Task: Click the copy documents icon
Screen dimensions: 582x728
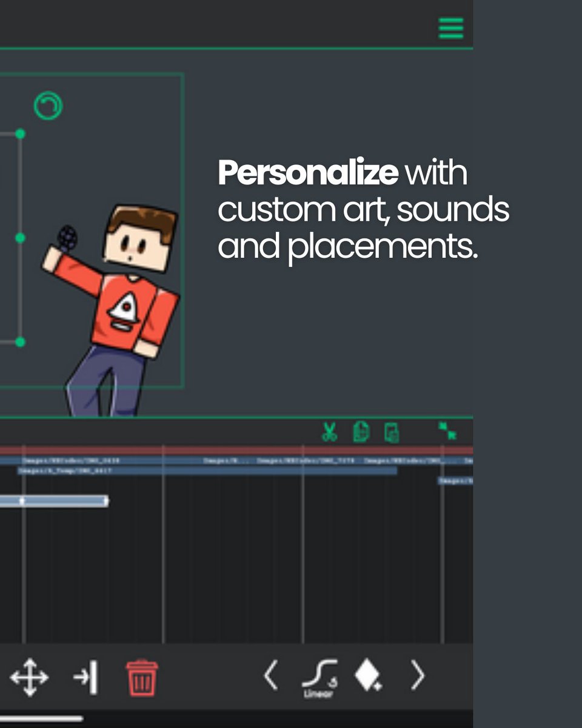Action: (x=361, y=432)
